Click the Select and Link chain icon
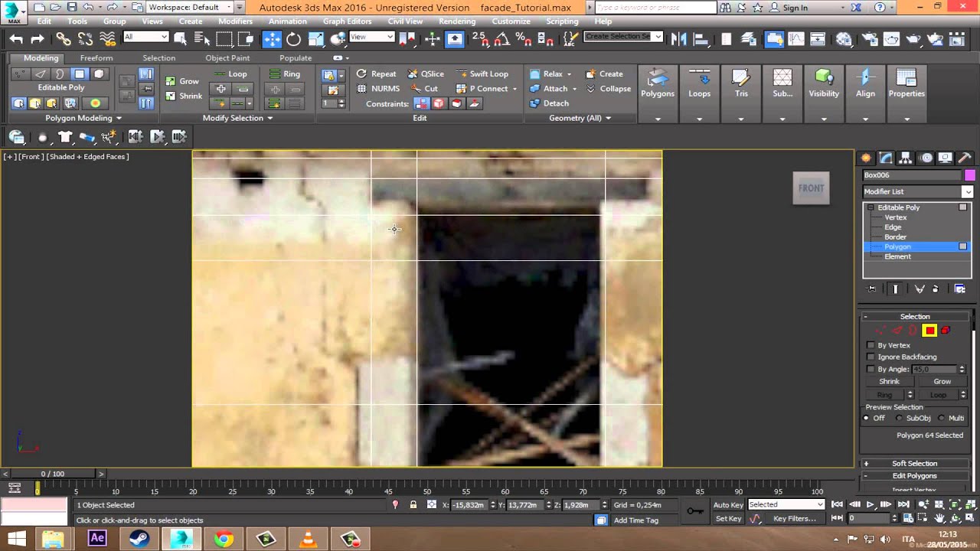 (63, 39)
